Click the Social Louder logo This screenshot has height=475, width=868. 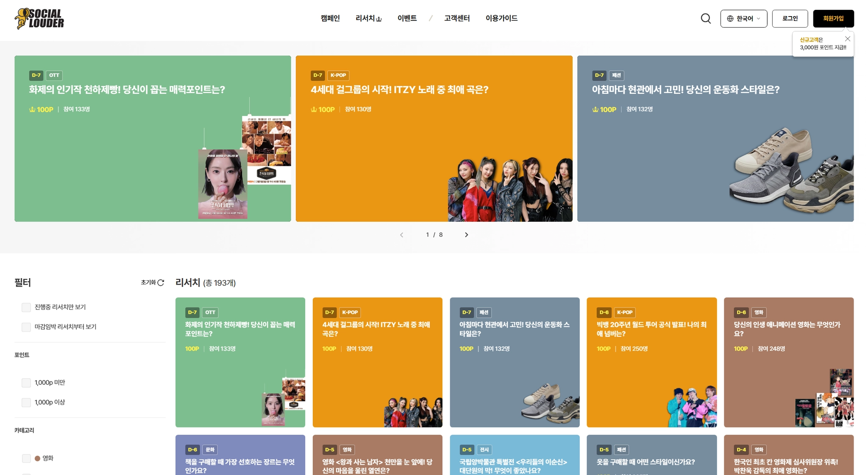pyautogui.click(x=40, y=18)
